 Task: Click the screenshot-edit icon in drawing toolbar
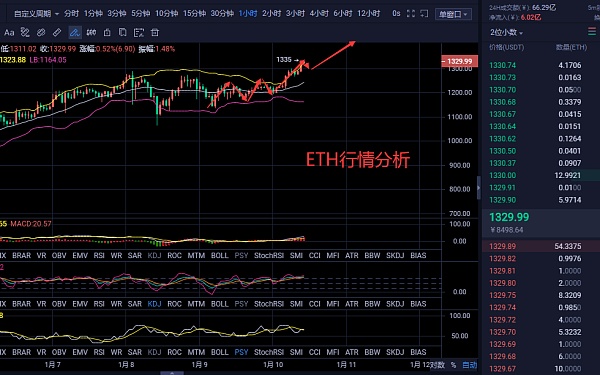(139, 33)
